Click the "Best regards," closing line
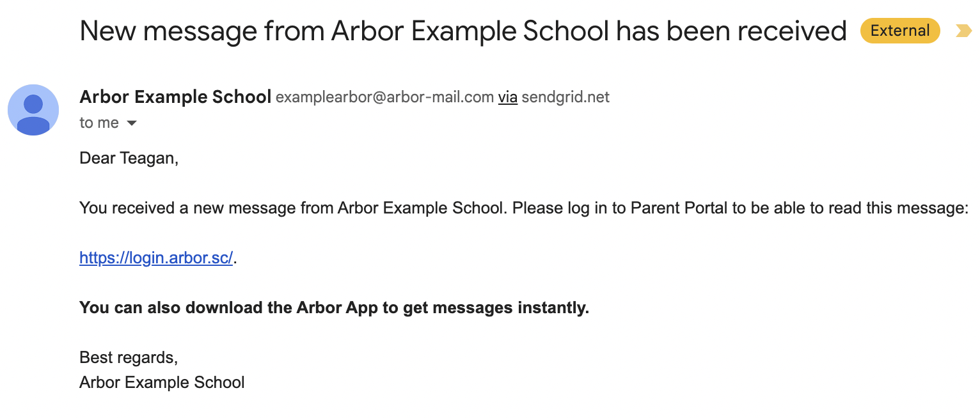This screenshot has width=980, height=418. [128, 357]
